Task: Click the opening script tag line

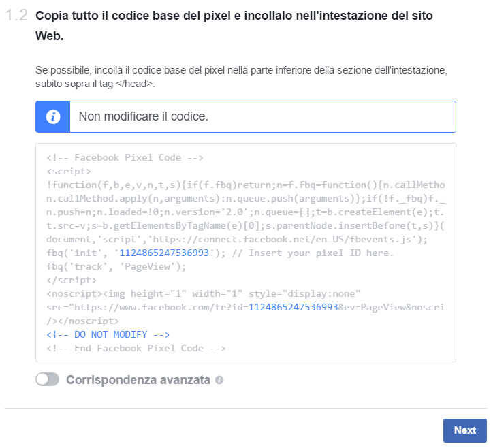Action: (x=69, y=172)
